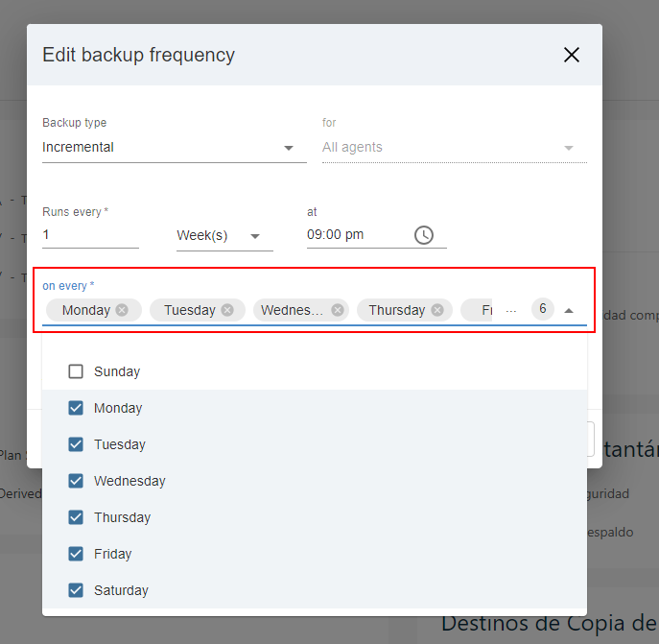
Task: Check the Sunday checkbox
Action: coord(76,371)
